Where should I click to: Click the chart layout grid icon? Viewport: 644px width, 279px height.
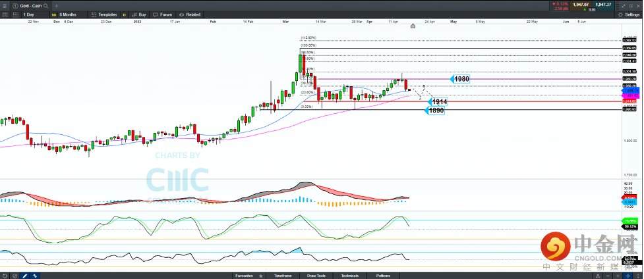[15, 14]
